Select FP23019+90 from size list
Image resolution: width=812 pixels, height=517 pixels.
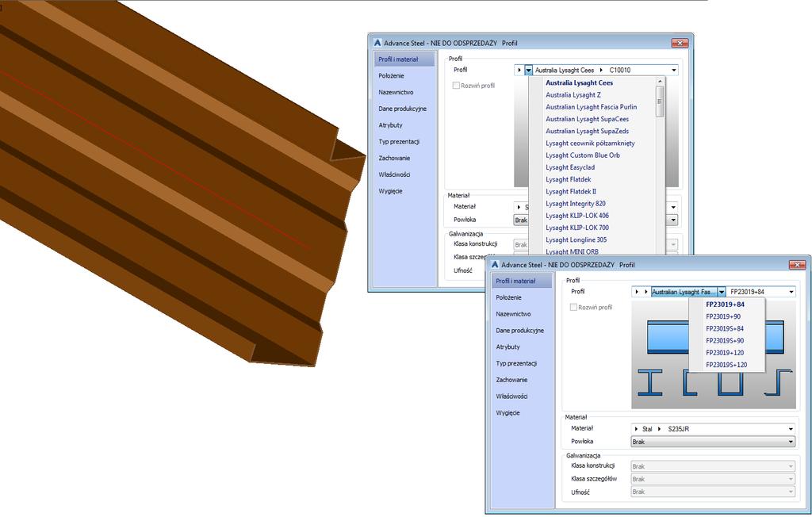723,316
